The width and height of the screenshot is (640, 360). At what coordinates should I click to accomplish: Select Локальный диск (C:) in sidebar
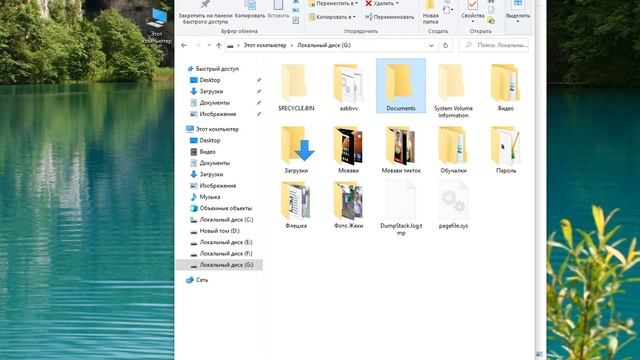[226, 220]
